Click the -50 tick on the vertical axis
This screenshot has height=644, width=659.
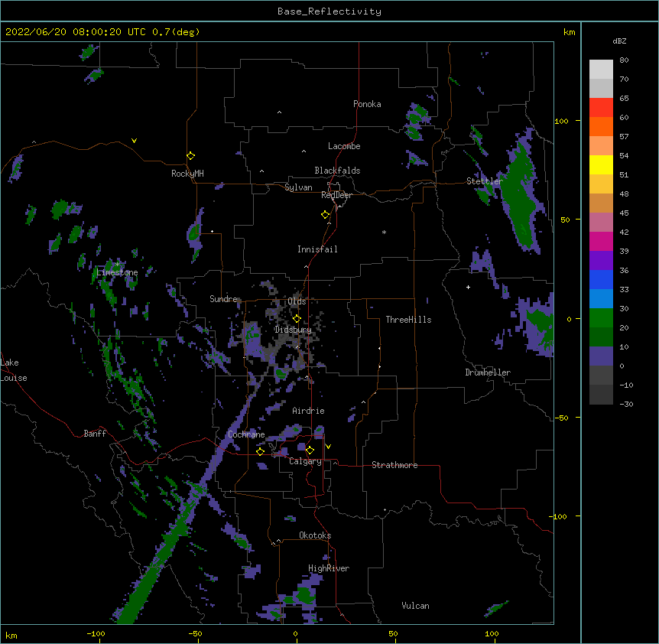(561, 418)
